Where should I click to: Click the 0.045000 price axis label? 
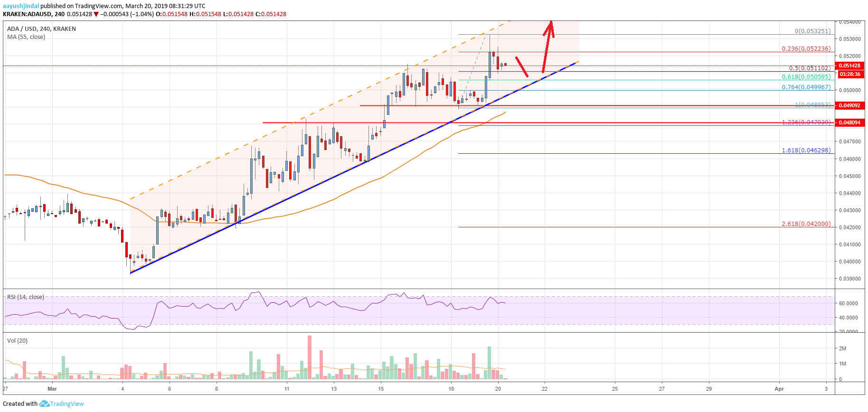849,176
